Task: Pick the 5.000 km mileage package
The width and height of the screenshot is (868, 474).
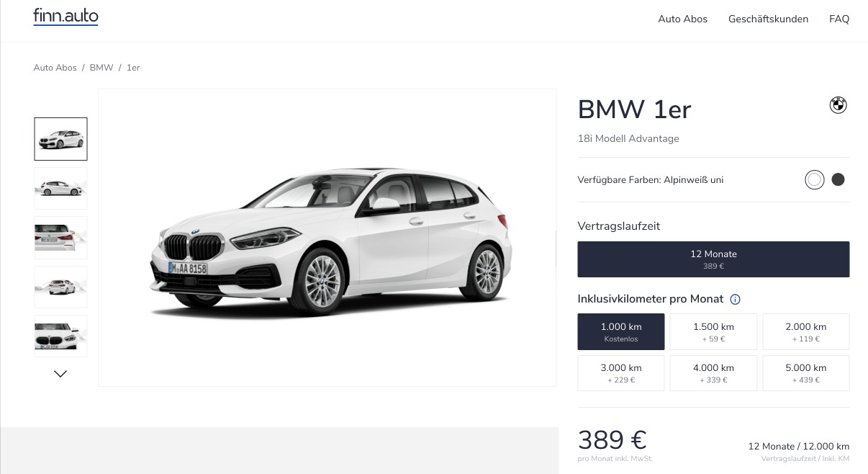Action: pyautogui.click(x=806, y=372)
